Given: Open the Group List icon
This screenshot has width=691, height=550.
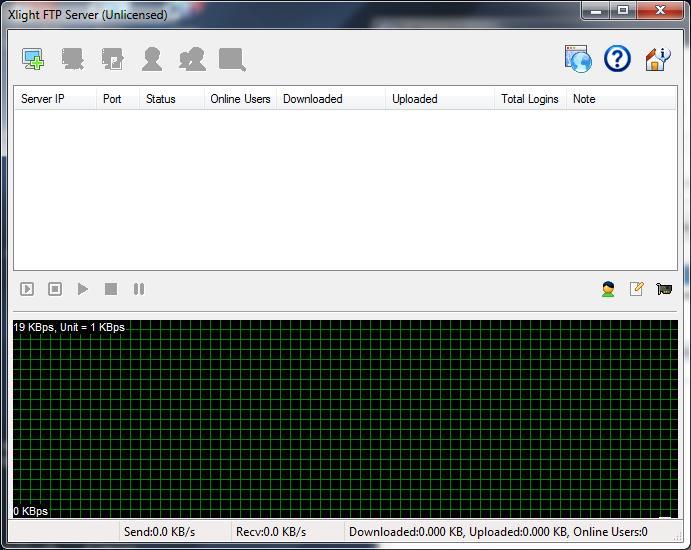Looking at the screenshot, I should (192, 59).
